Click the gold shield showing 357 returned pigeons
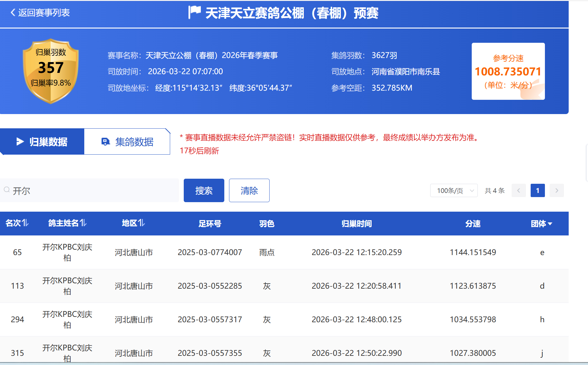588x365 pixels. point(51,71)
